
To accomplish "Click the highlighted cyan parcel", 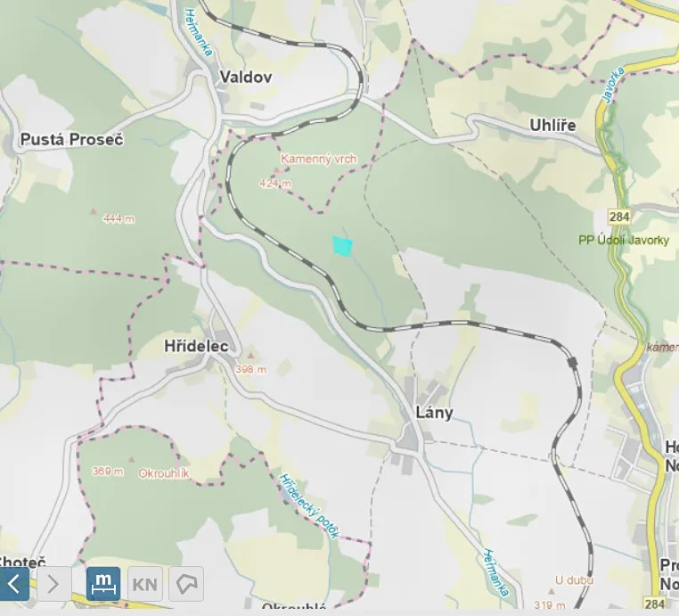I will click(342, 246).
